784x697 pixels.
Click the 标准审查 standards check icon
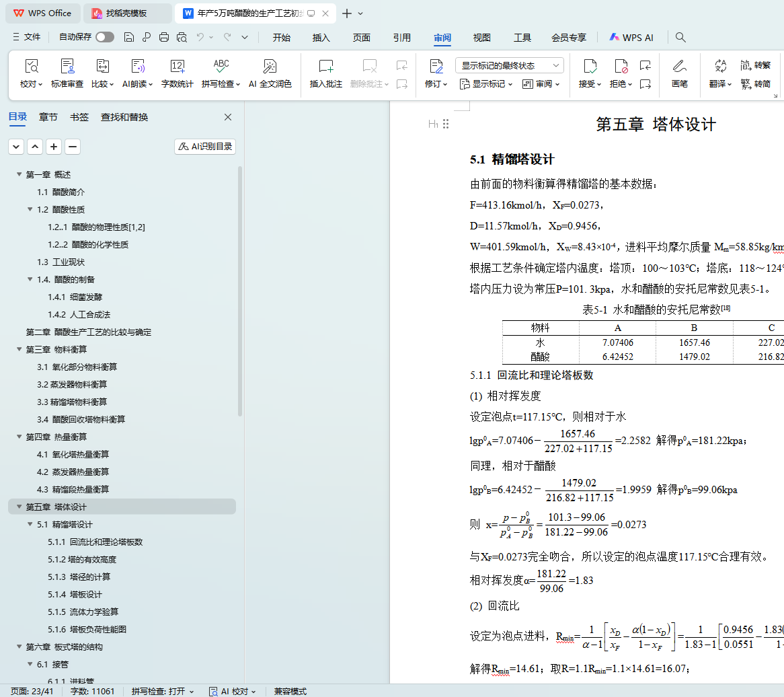67,67
